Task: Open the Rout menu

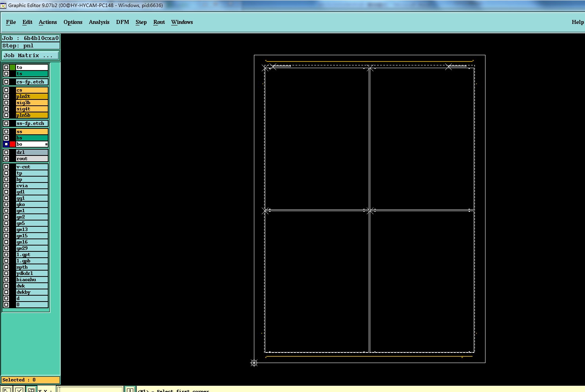Action: tap(159, 22)
